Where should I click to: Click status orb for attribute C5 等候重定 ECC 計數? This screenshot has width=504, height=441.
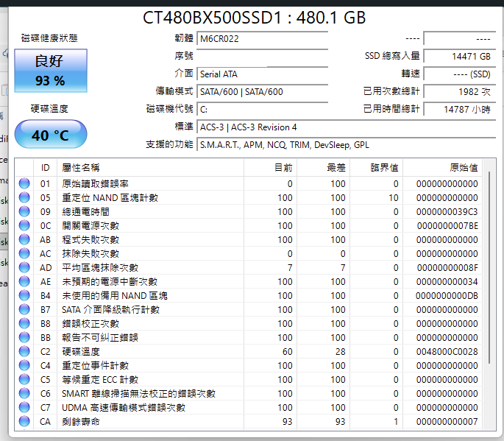pos(24,380)
